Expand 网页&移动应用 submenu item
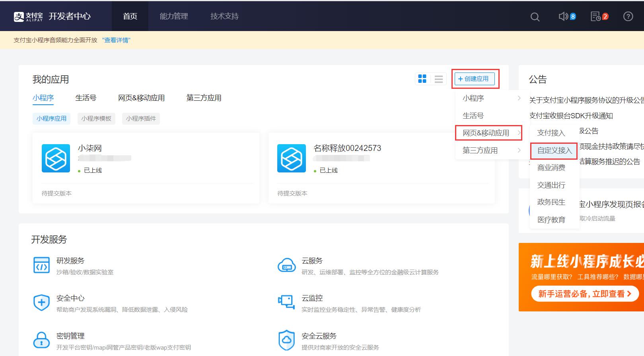This screenshot has height=356, width=644. (492, 133)
